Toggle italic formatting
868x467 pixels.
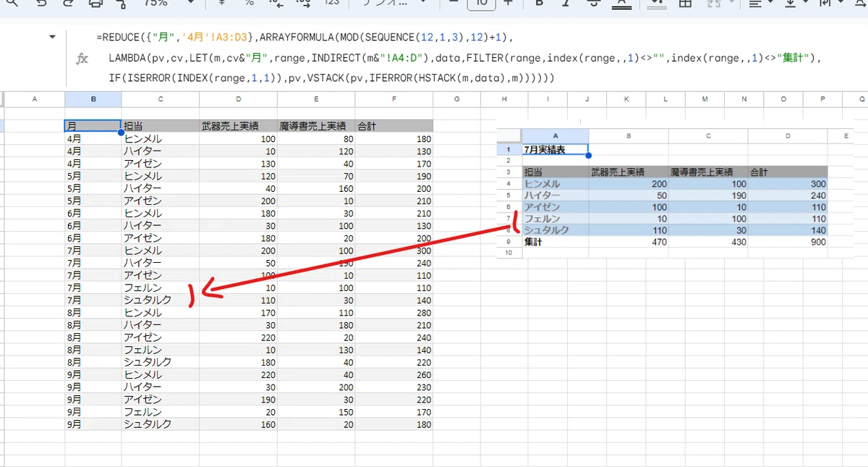pos(566,4)
